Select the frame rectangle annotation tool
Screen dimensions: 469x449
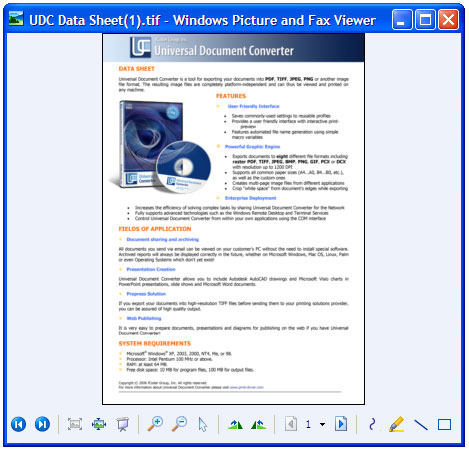tap(444, 424)
